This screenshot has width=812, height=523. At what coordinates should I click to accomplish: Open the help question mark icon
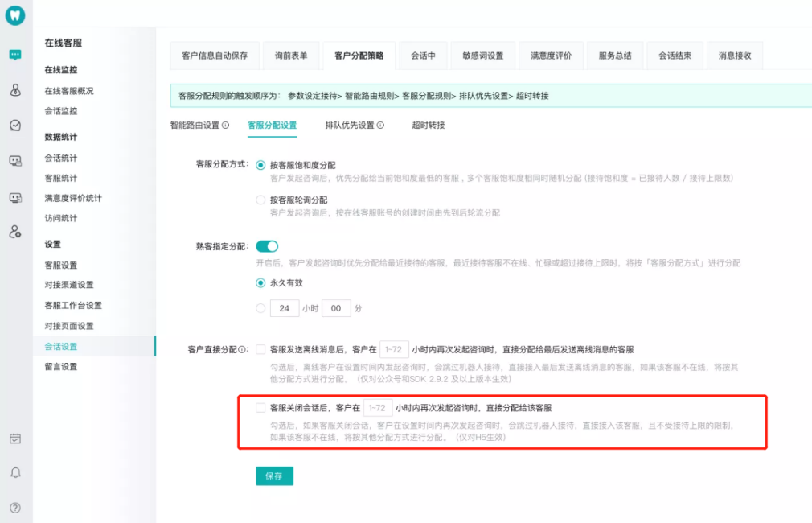point(15,508)
